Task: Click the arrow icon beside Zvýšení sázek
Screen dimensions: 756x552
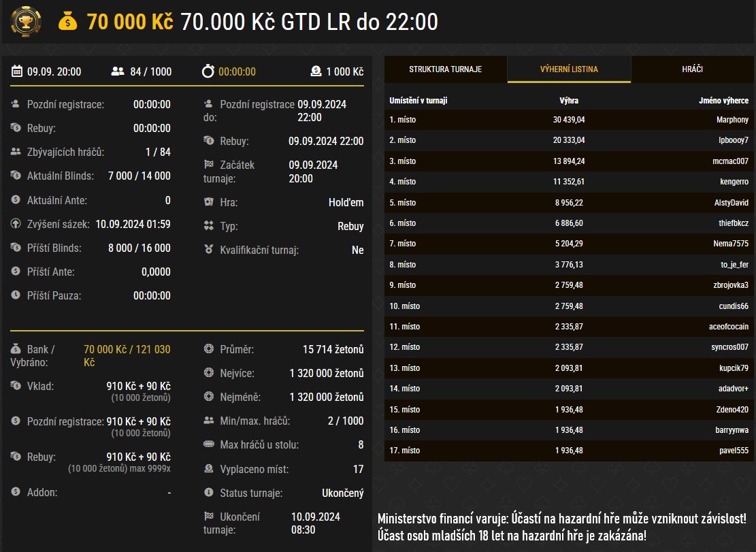Action: 16,223
